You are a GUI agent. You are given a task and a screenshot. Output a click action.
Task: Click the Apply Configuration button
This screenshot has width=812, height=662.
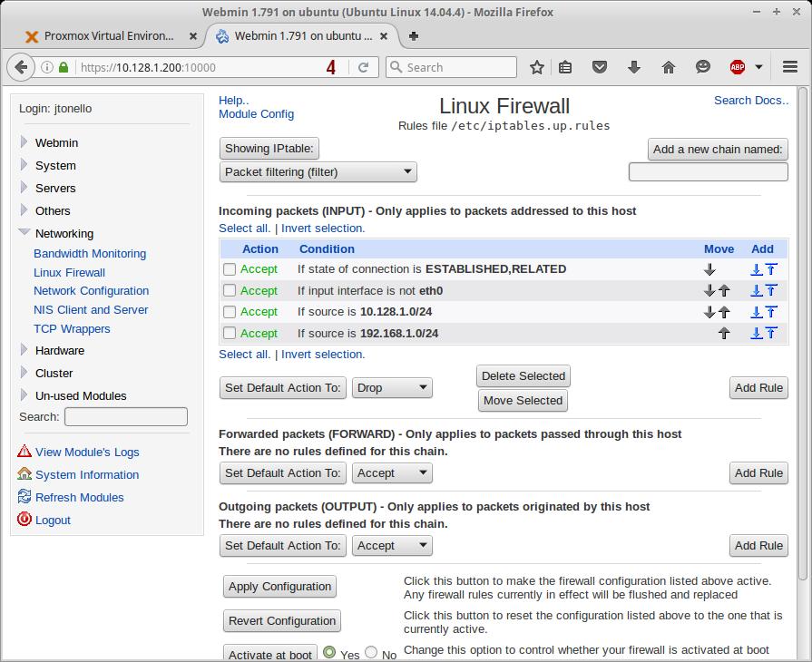pyautogui.click(x=279, y=587)
